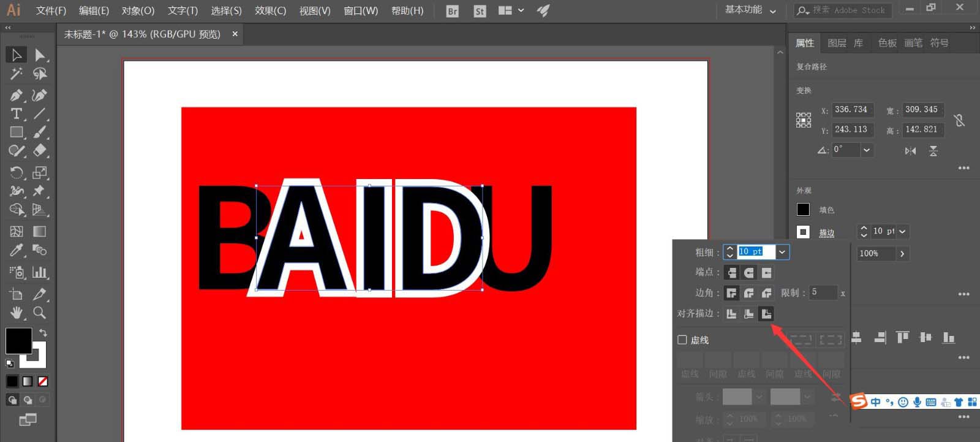Open Adobe Stock via St icon
Viewport: 980px width, 442px height.
480,10
